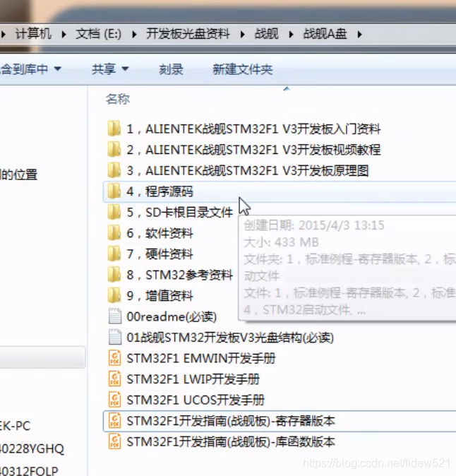Navigate to 文档 (E:) in address bar
Image resolution: width=456 pixels, height=476 pixels.
point(99,34)
